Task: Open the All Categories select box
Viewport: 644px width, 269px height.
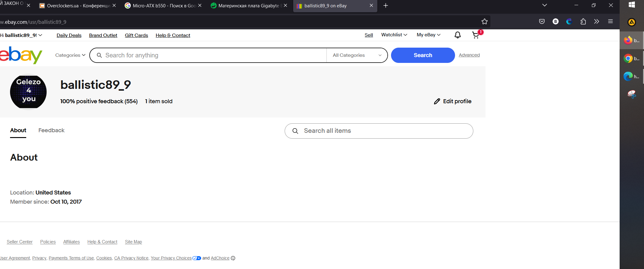Action: 357,55
